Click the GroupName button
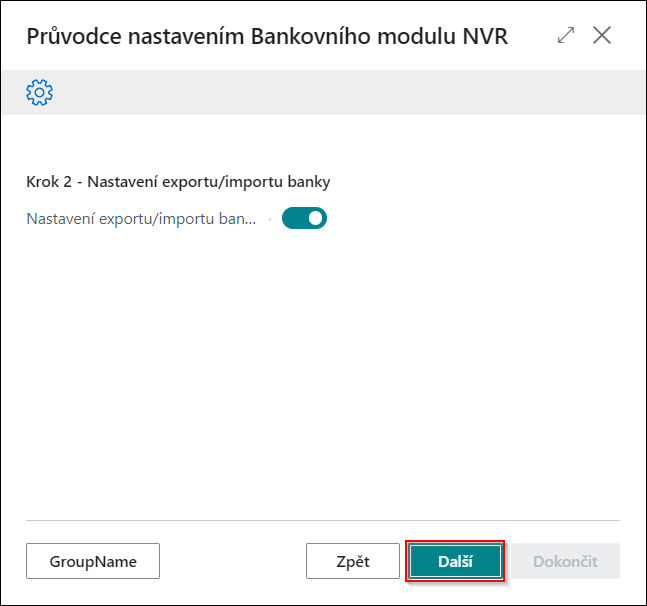 point(93,561)
